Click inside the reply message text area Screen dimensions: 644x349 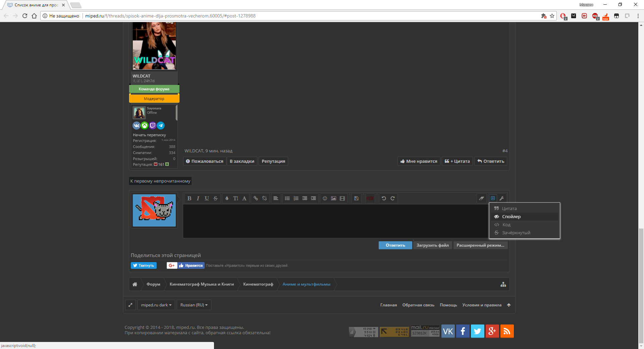335,221
